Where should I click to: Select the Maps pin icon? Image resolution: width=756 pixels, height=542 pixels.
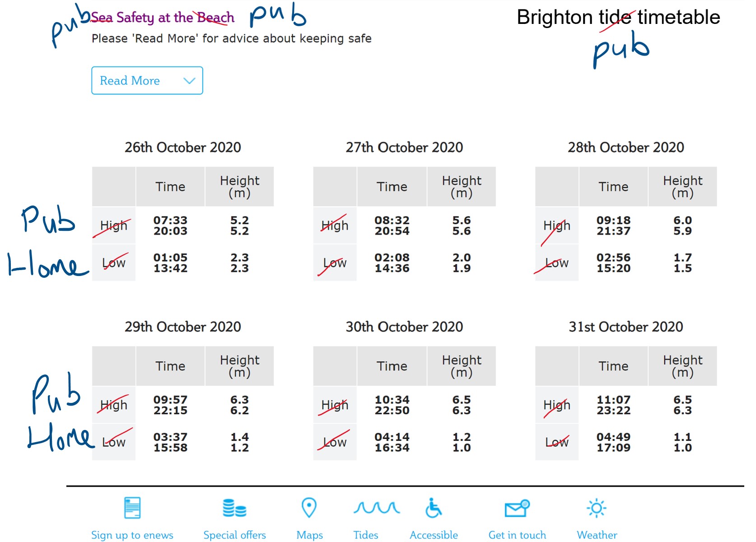pos(309,508)
